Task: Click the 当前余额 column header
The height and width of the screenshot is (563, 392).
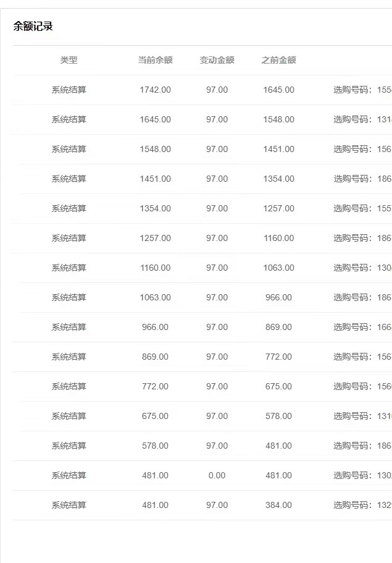Action: tap(156, 60)
